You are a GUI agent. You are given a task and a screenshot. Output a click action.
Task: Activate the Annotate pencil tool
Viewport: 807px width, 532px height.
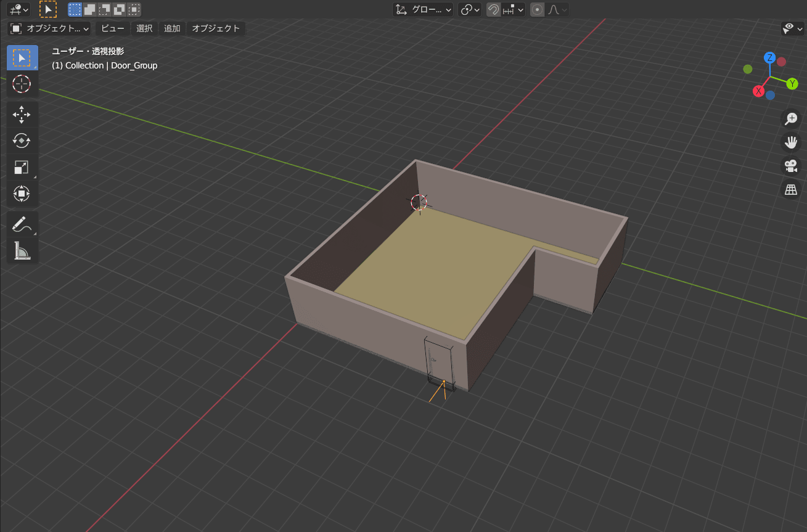click(22, 224)
